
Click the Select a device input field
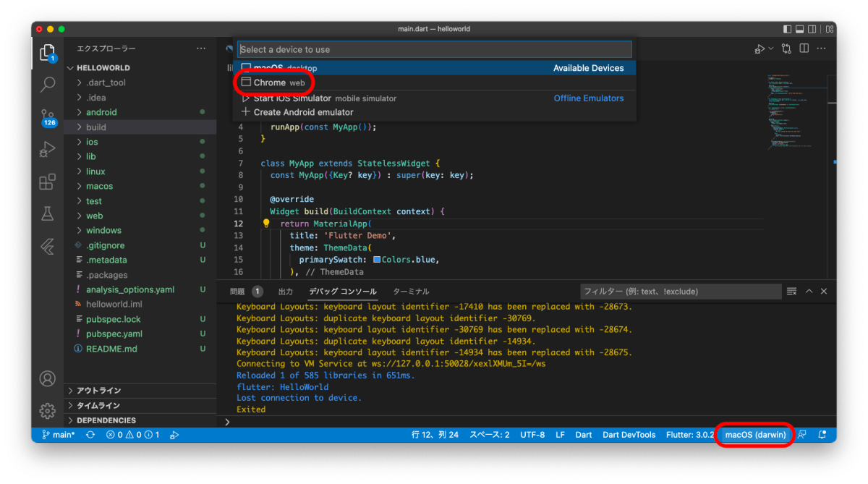point(435,49)
